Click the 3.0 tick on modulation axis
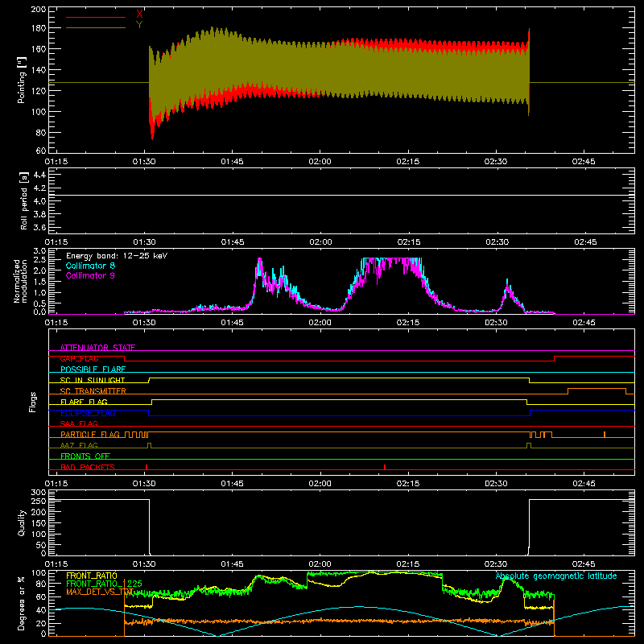Screen dimensions: 644x644 point(39,250)
